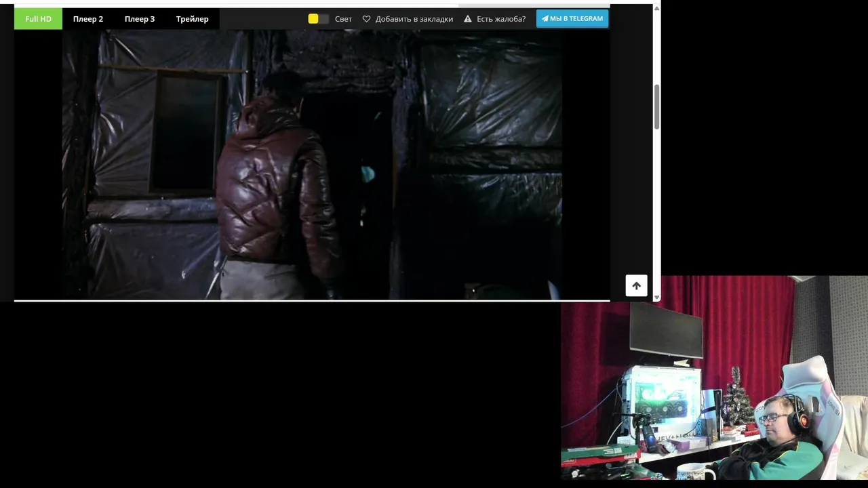
Task: Click the page scrollbar down arrow
Action: click(656, 297)
